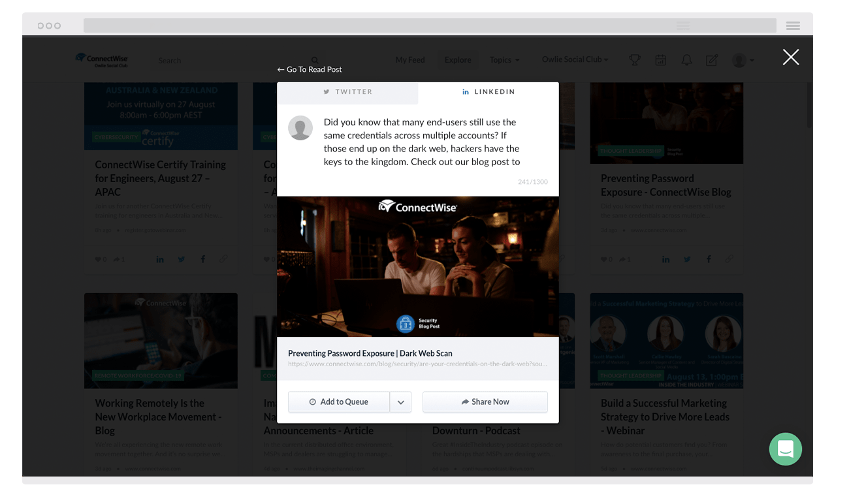Open the calendar icon in header
The image size is (849, 504).
(x=661, y=60)
